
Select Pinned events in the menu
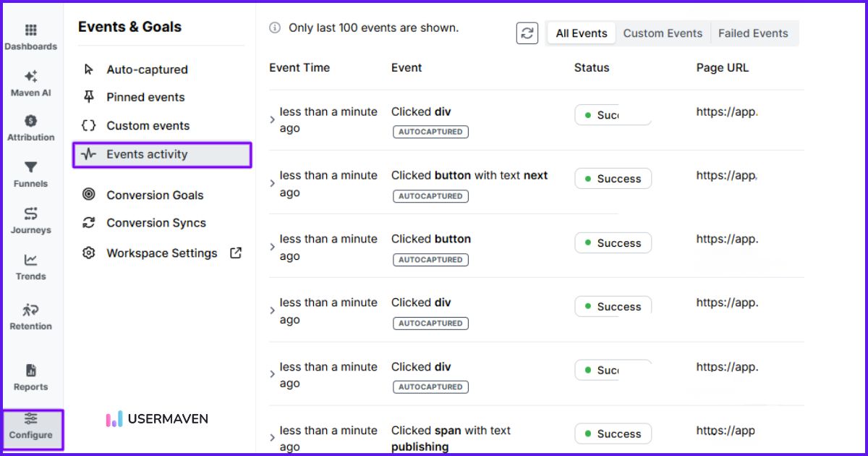tap(145, 97)
